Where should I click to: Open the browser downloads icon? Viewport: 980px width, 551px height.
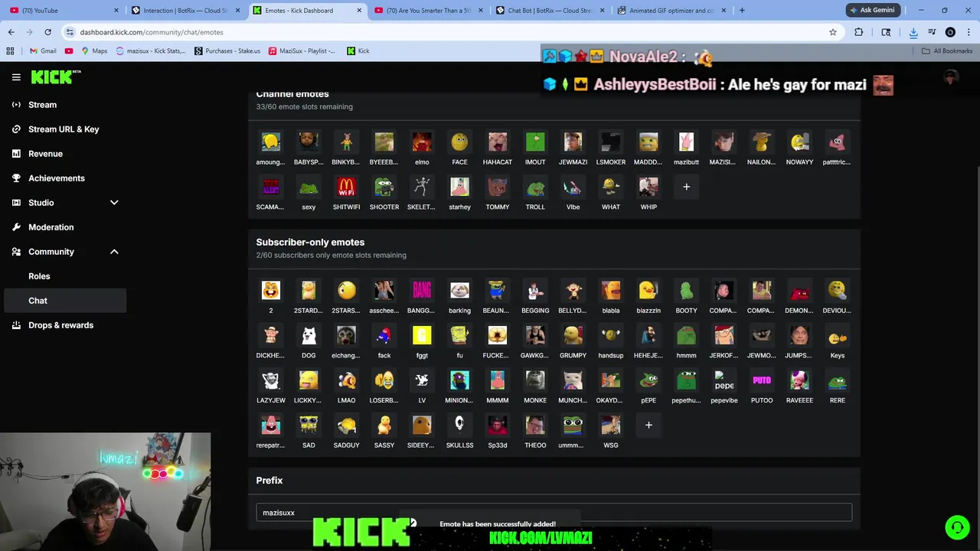tap(913, 32)
